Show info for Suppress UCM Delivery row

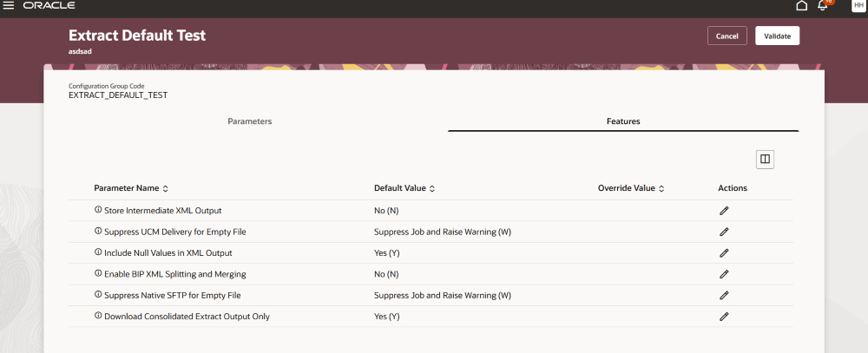click(x=99, y=231)
